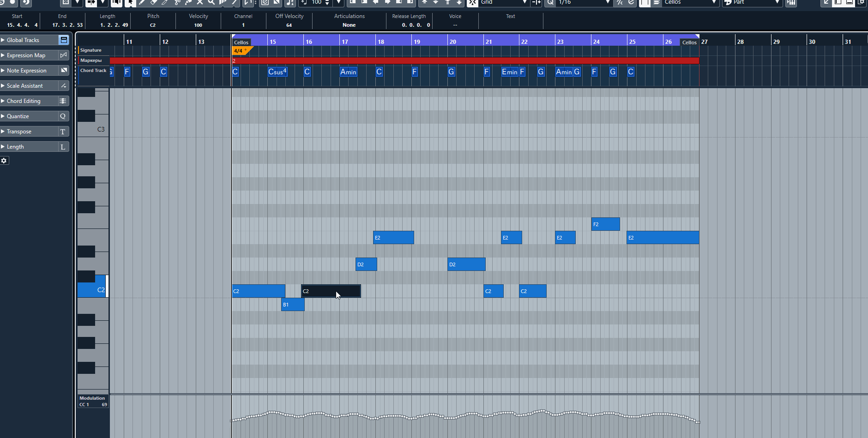
Task: Open Global Tracks settings icon
Action: tap(64, 40)
